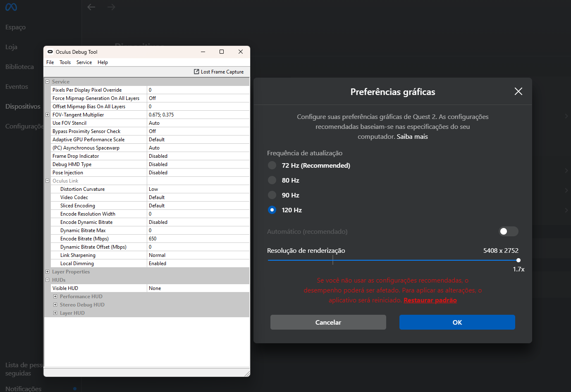571x392 pixels.
Task: Expand Layer HUD node
Action: click(x=55, y=313)
